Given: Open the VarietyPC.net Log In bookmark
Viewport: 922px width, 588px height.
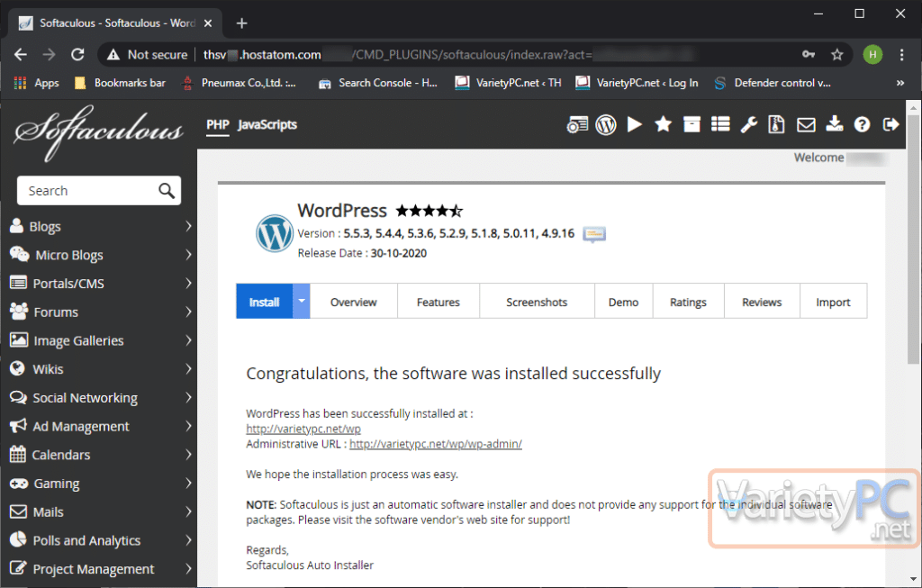Looking at the screenshot, I should point(637,83).
